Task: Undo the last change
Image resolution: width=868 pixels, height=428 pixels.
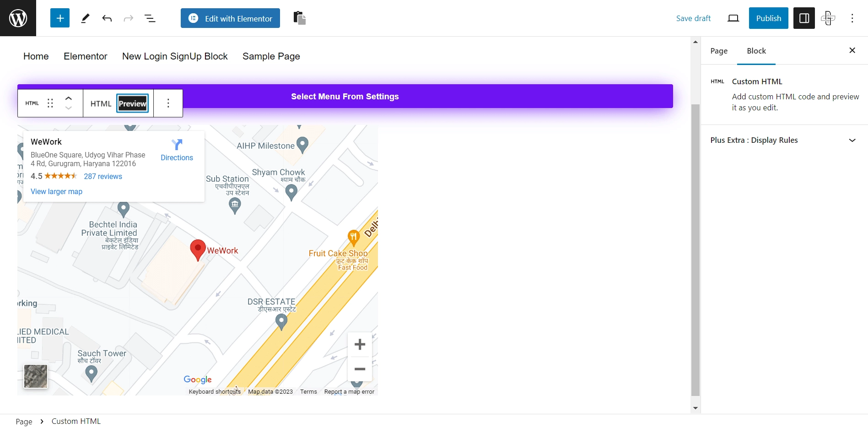Action: [x=107, y=18]
